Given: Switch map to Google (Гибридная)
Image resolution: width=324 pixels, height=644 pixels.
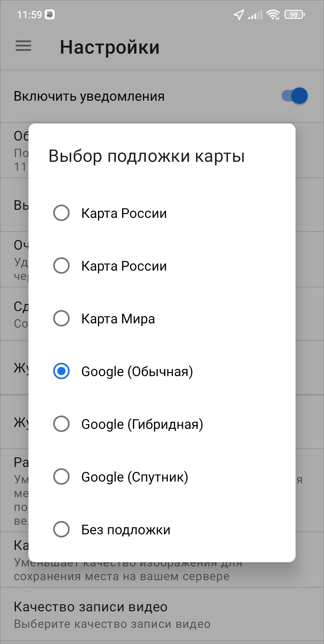Looking at the screenshot, I should [x=61, y=424].
